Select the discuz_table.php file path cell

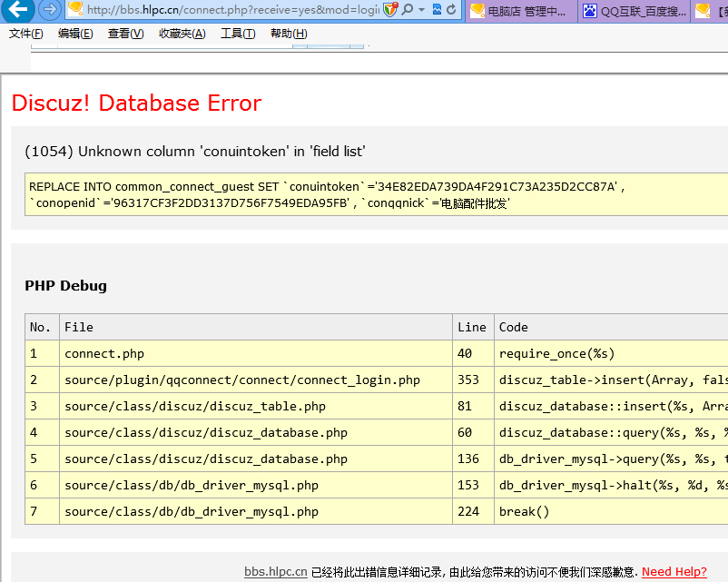point(256,406)
